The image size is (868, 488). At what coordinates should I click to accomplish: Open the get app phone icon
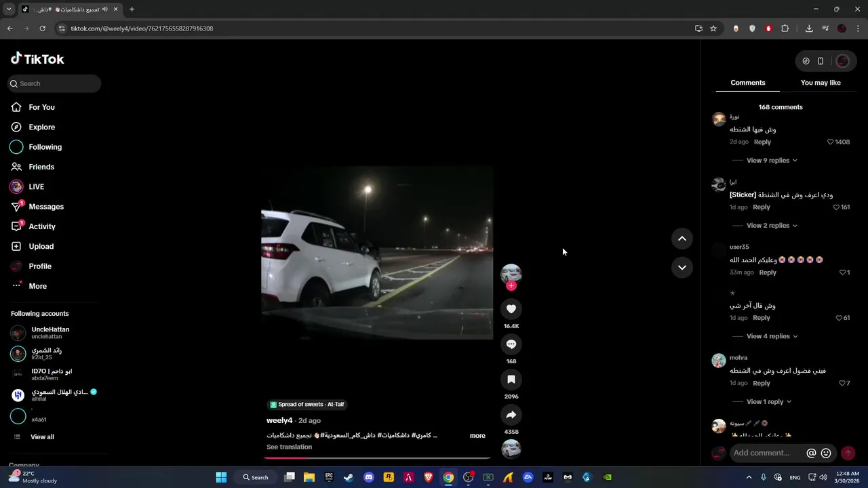[821, 61]
